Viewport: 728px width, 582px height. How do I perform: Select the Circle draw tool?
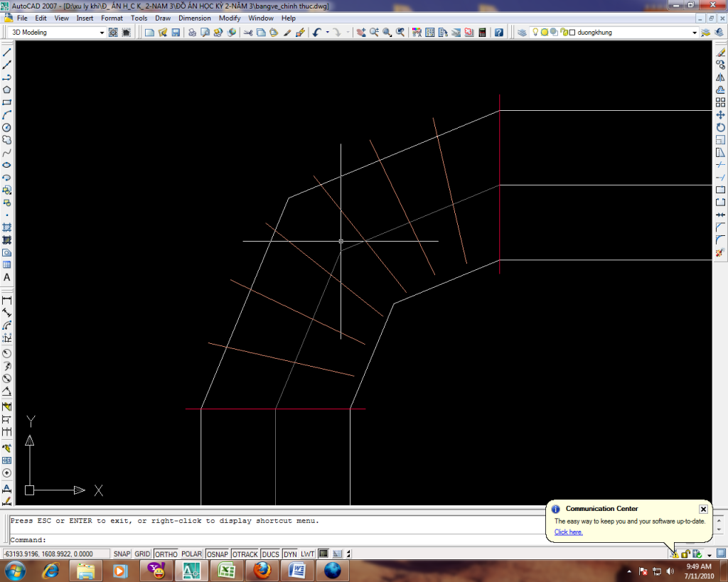coord(6,128)
